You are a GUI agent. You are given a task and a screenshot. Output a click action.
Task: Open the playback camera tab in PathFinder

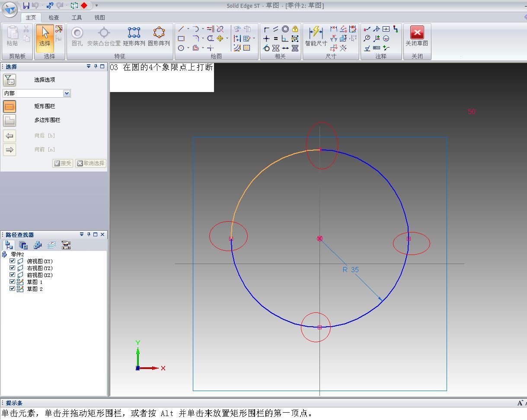(66, 245)
